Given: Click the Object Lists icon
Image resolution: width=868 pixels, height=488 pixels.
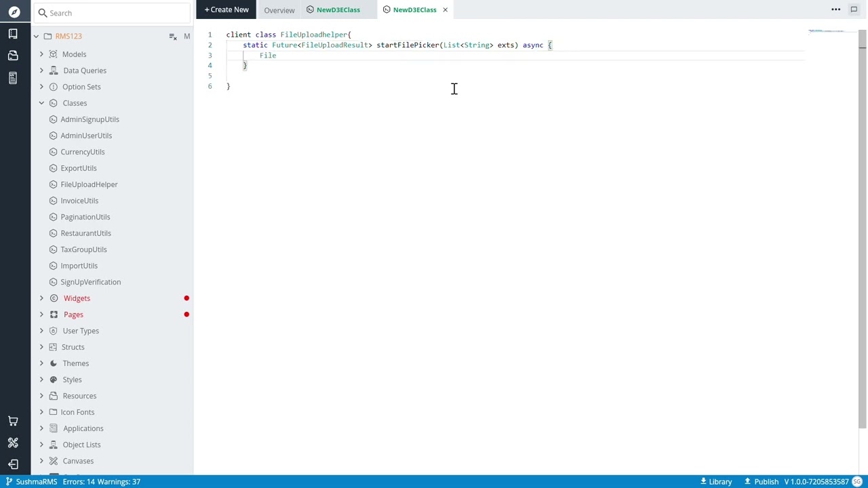Looking at the screenshot, I should [x=54, y=445].
